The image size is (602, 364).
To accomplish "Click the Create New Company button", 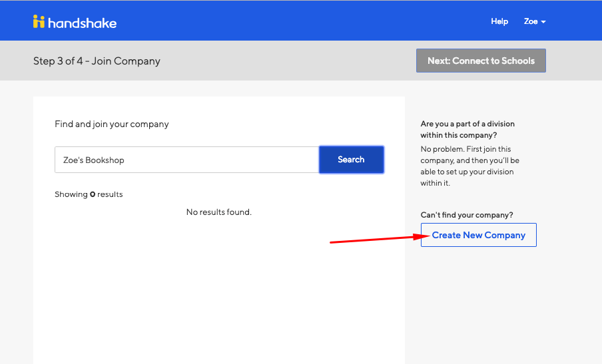I will coord(478,235).
